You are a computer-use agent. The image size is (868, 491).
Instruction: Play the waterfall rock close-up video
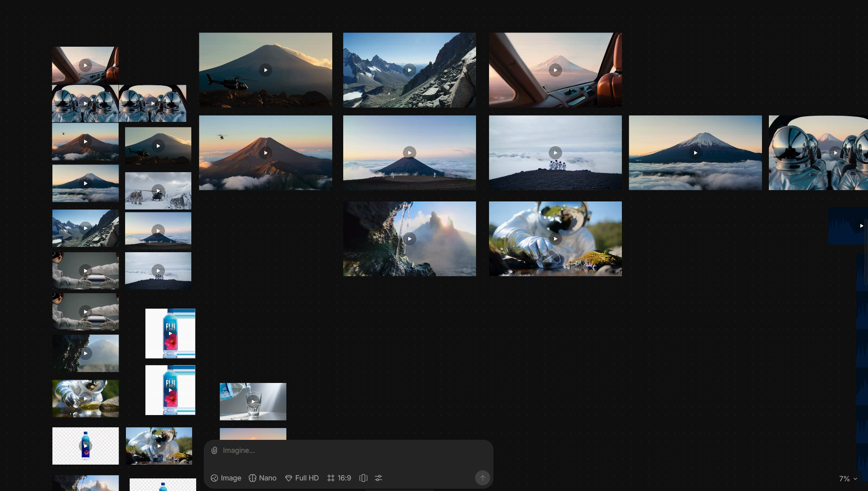coord(409,239)
